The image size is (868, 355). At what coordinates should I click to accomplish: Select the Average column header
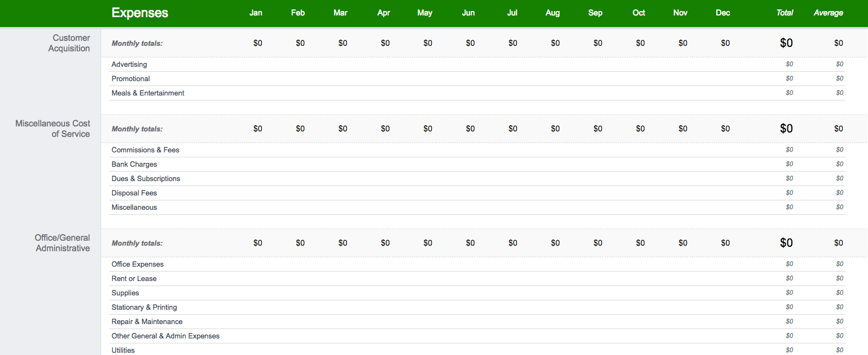(x=828, y=13)
